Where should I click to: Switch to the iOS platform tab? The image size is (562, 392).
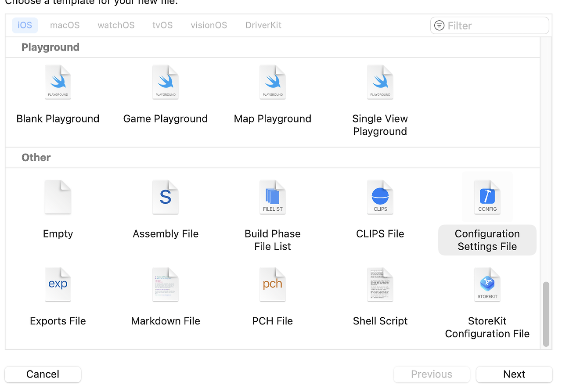[25, 25]
